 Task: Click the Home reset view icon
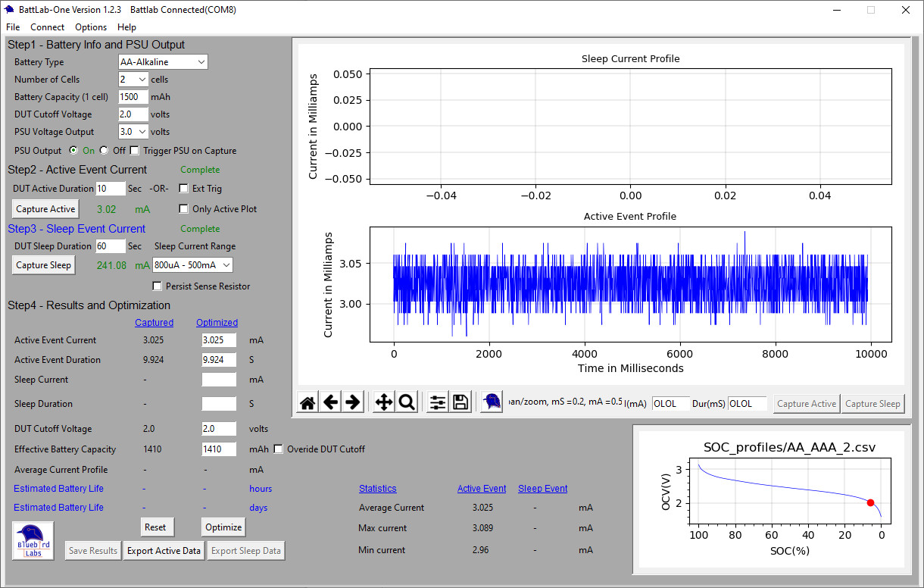coord(307,403)
